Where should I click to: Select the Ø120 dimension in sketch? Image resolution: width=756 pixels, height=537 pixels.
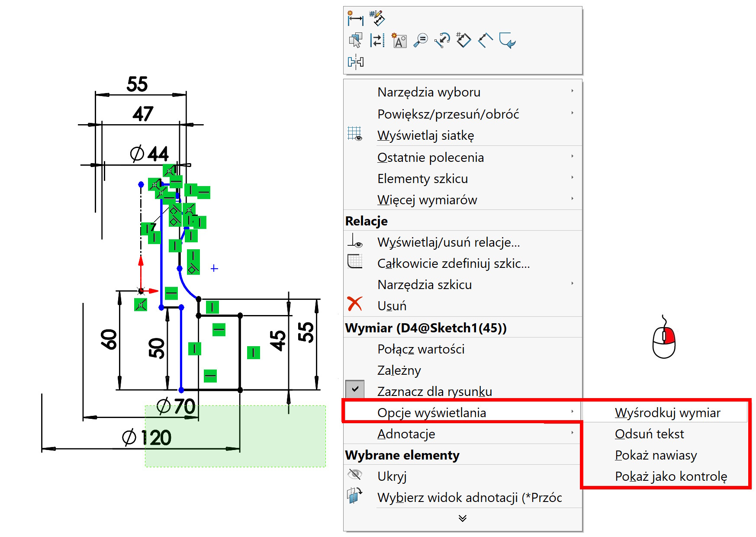point(147,438)
